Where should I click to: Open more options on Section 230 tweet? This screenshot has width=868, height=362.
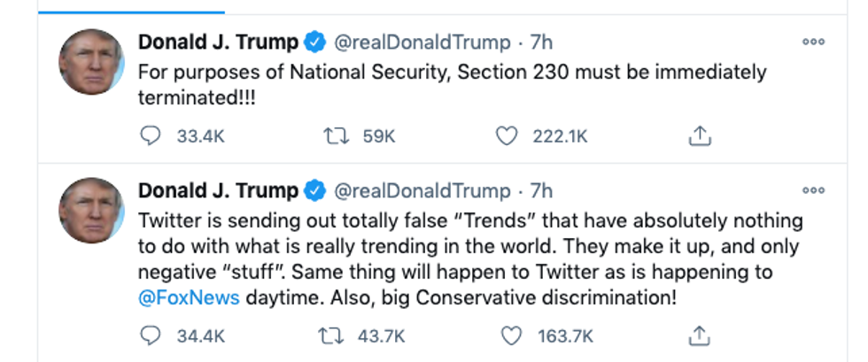coord(812,42)
